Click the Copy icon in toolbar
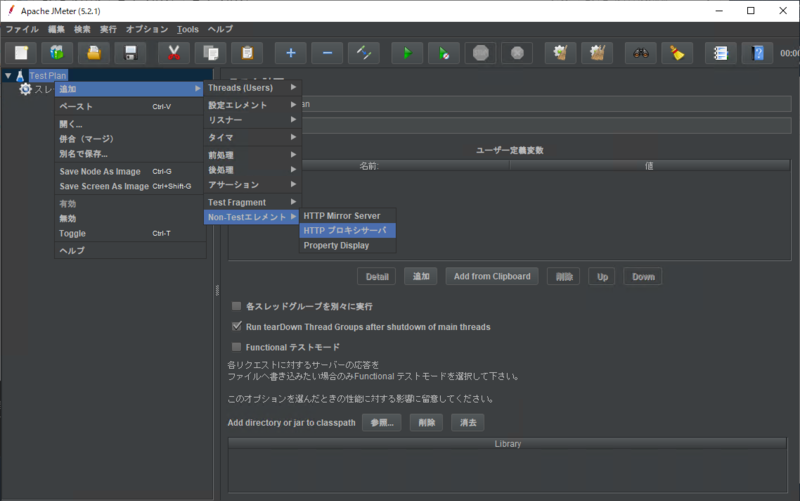The width and height of the screenshot is (800, 501). [x=211, y=53]
